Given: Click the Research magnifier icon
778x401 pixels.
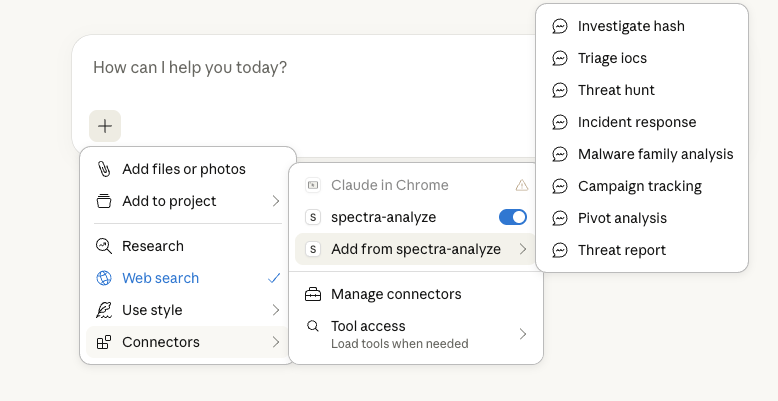Looking at the screenshot, I should pyautogui.click(x=104, y=246).
